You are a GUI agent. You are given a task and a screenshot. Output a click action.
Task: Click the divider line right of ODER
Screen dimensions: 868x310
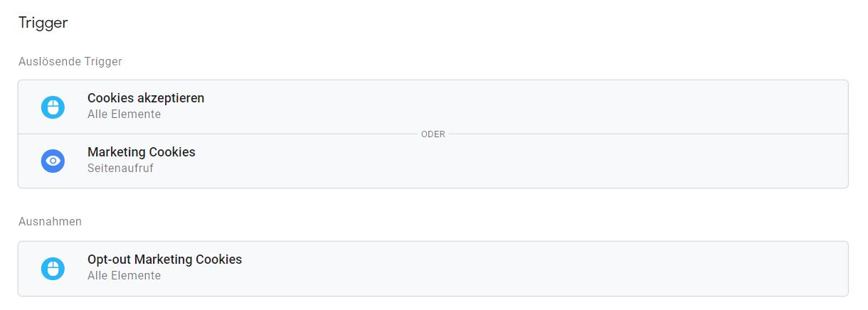click(648, 134)
